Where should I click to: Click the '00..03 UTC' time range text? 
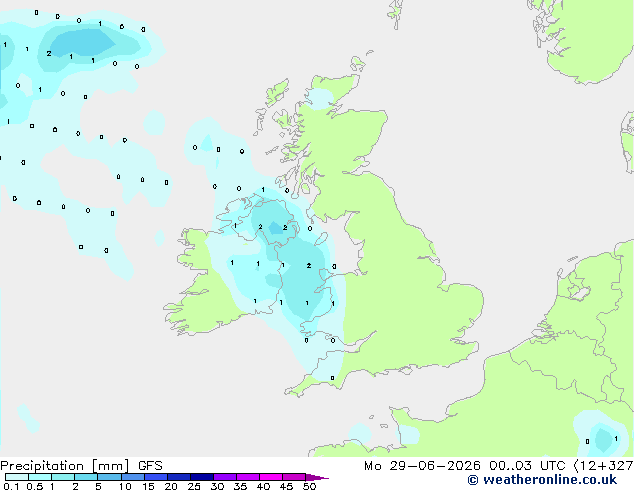527,466
